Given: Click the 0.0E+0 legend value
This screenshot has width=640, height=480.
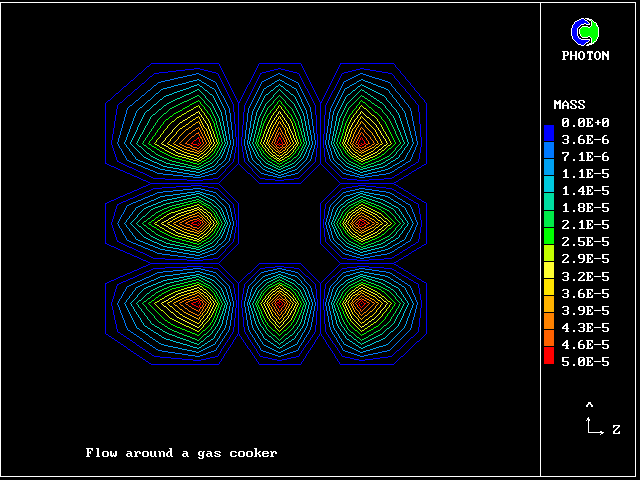Looking at the screenshot, I should [585, 122].
